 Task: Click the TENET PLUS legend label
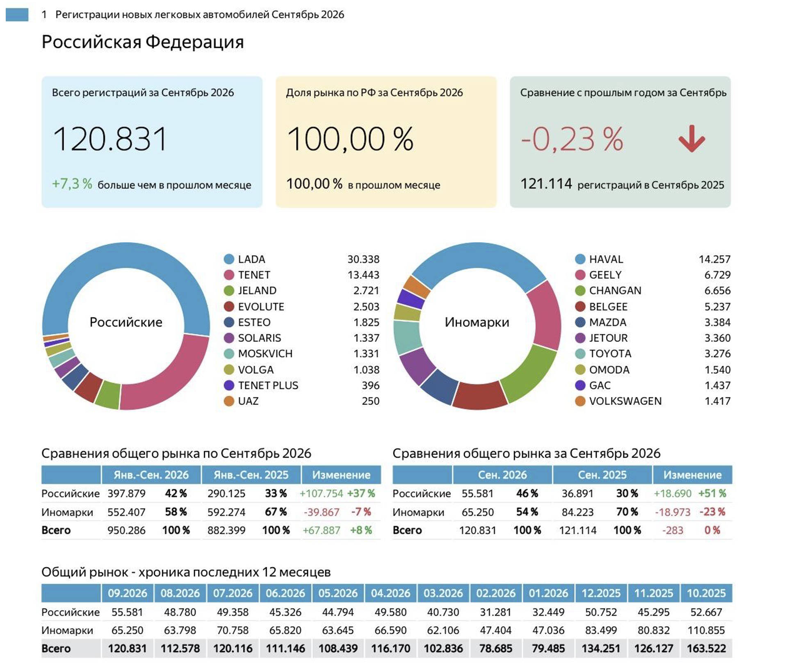pyautogui.click(x=268, y=385)
